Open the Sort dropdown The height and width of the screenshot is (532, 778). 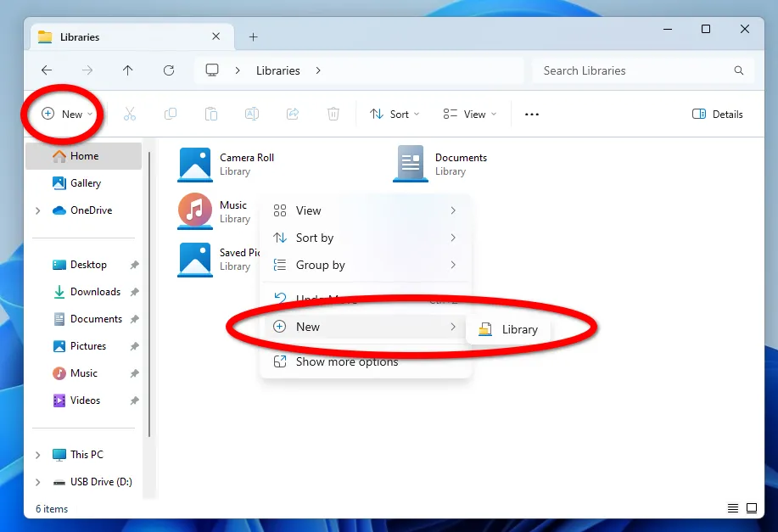(x=395, y=114)
